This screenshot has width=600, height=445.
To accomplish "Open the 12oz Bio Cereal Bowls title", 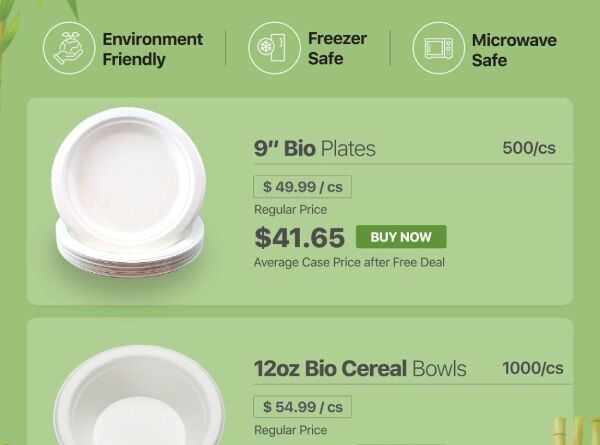I will [x=360, y=368].
